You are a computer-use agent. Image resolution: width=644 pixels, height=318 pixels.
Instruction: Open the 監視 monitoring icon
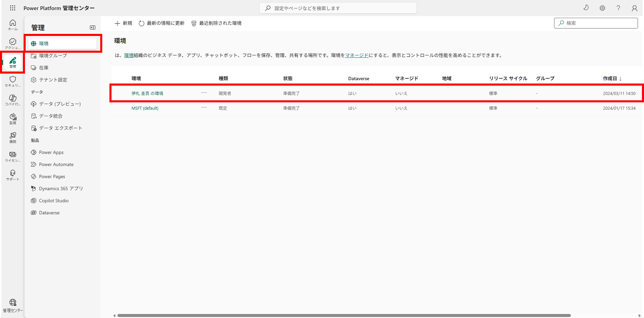(13, 119)
